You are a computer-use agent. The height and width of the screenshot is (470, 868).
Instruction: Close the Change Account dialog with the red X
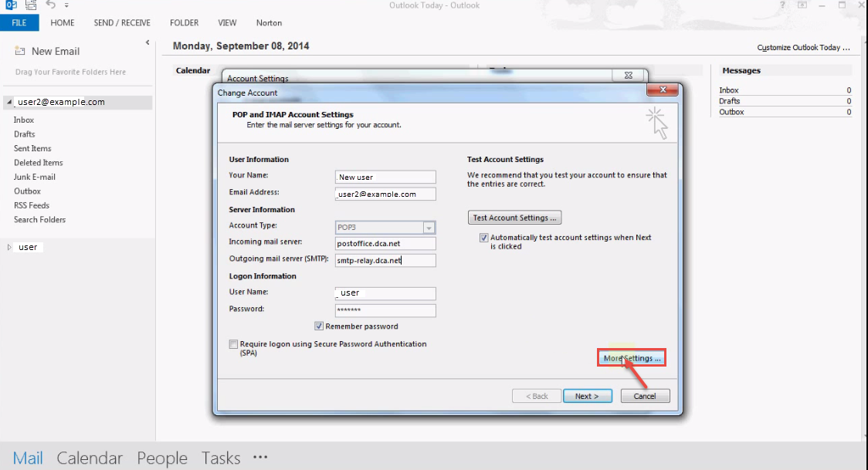tap(664, 91)
